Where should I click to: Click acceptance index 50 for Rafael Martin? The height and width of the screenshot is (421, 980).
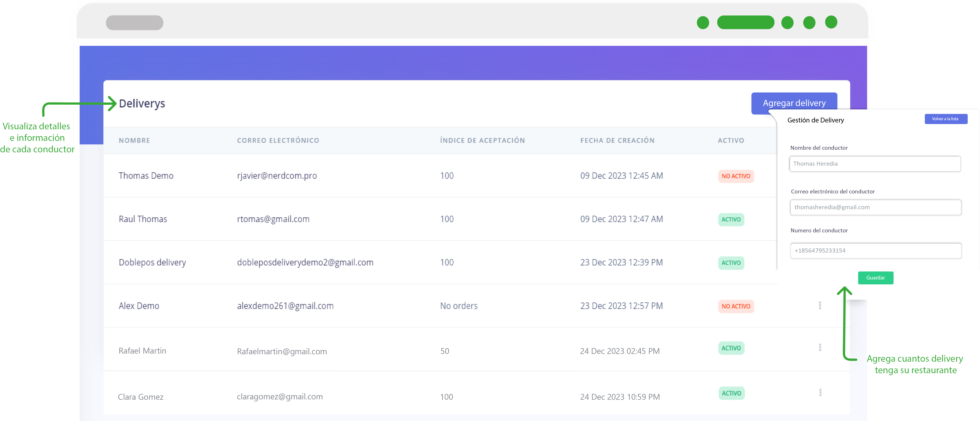tap(445, 351)
